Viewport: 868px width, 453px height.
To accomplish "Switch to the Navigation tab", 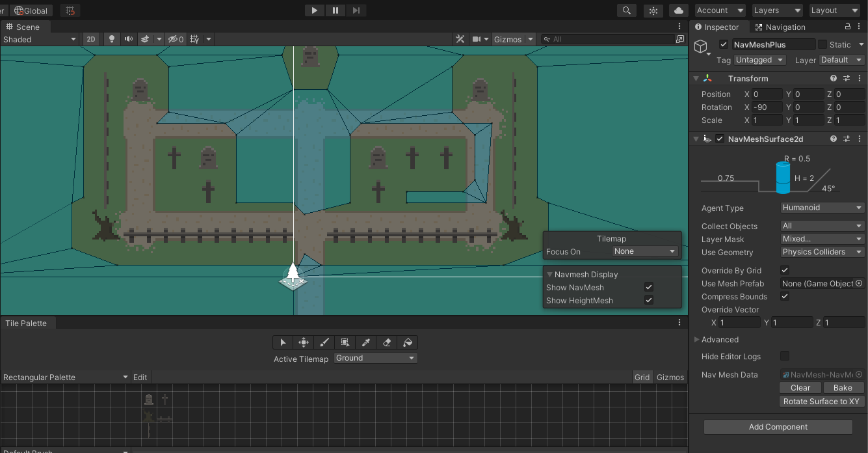I will coord(780,27).
